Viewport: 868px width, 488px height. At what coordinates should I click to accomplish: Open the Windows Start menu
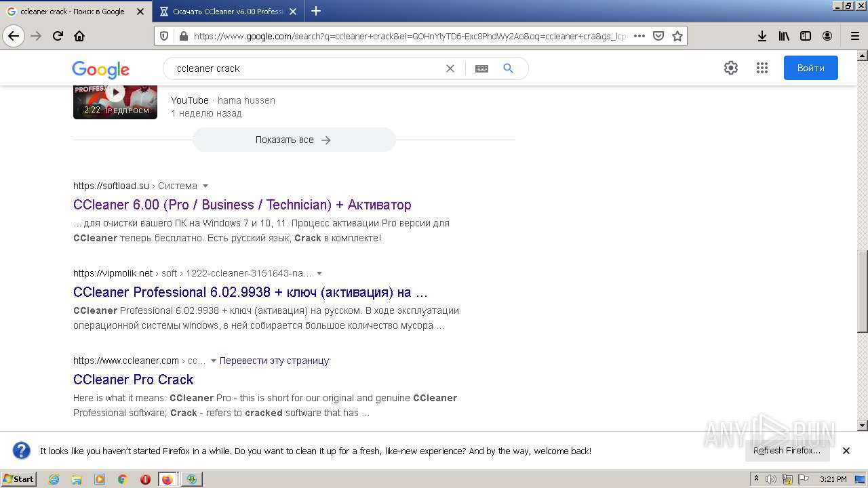[x=19, y=479]
